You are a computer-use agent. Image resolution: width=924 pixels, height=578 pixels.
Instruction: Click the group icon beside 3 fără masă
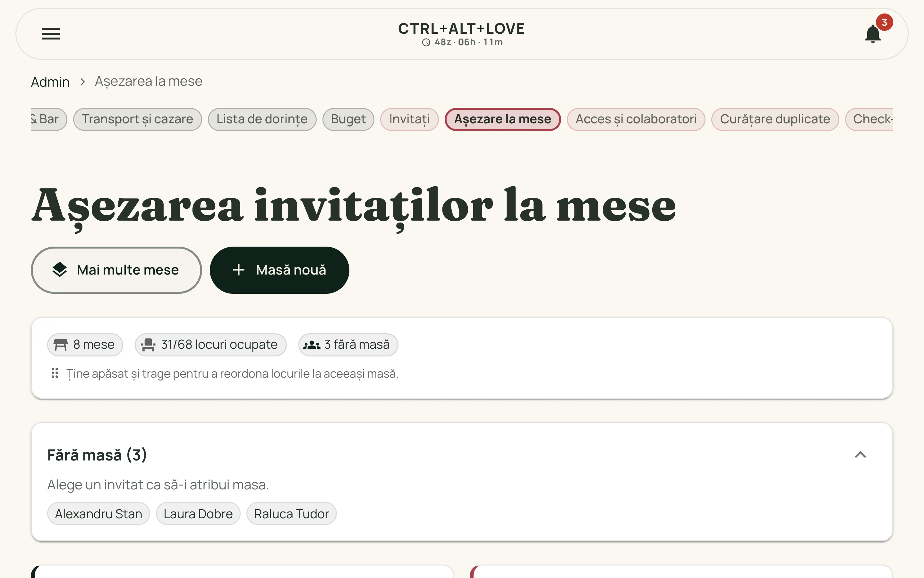coord(312,345)
